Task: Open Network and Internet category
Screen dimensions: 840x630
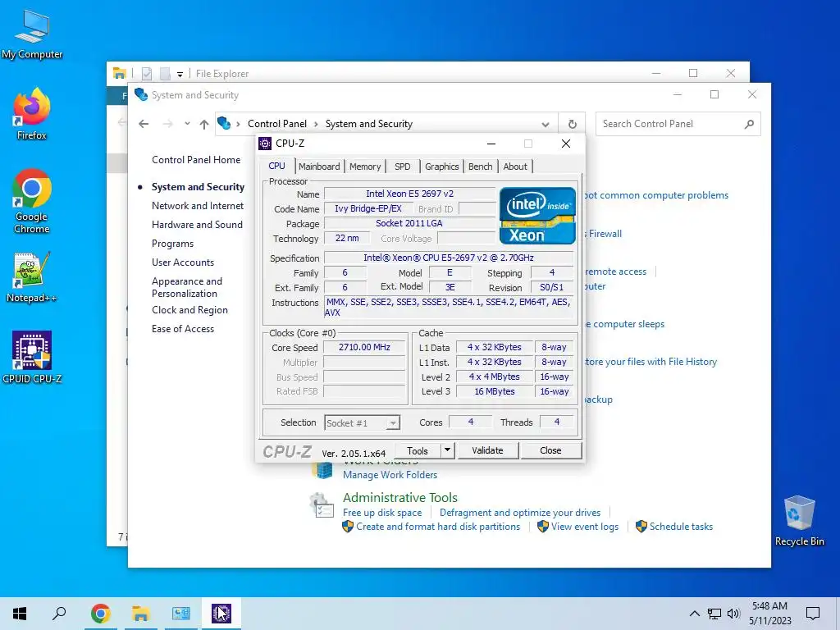Action: [198, 206]
